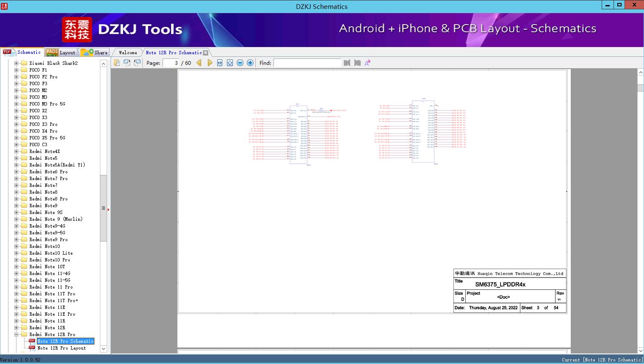Click the document scrollbar up arrow

641,72
